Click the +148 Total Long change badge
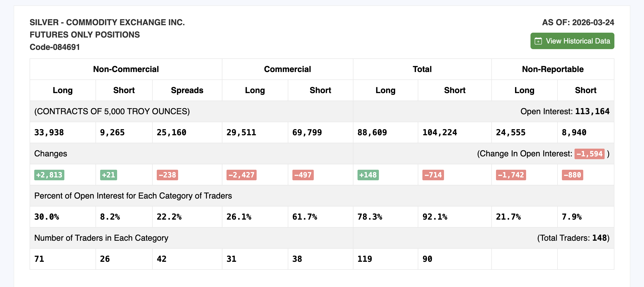This screenshot has height=287, width=644. (368, 175)
